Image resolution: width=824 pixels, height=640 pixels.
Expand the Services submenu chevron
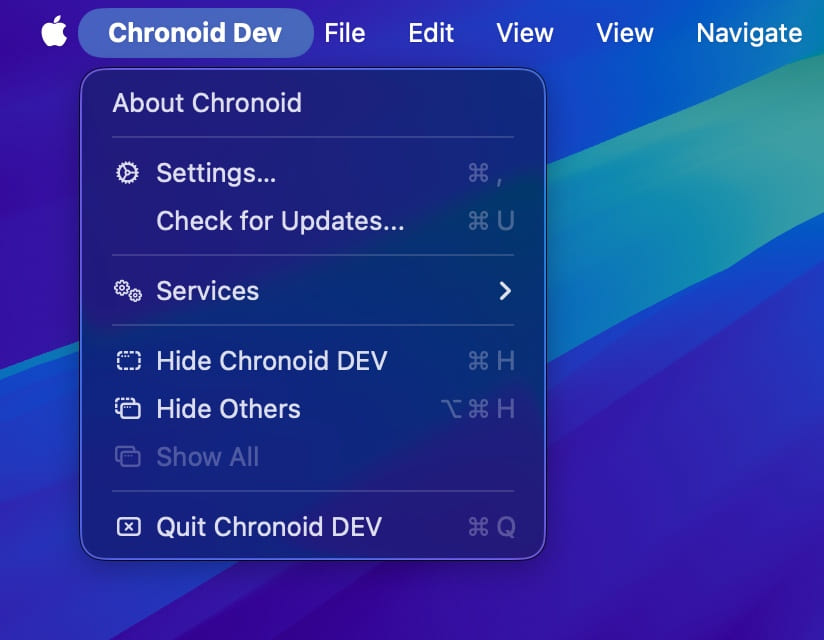tap(505, 291)
